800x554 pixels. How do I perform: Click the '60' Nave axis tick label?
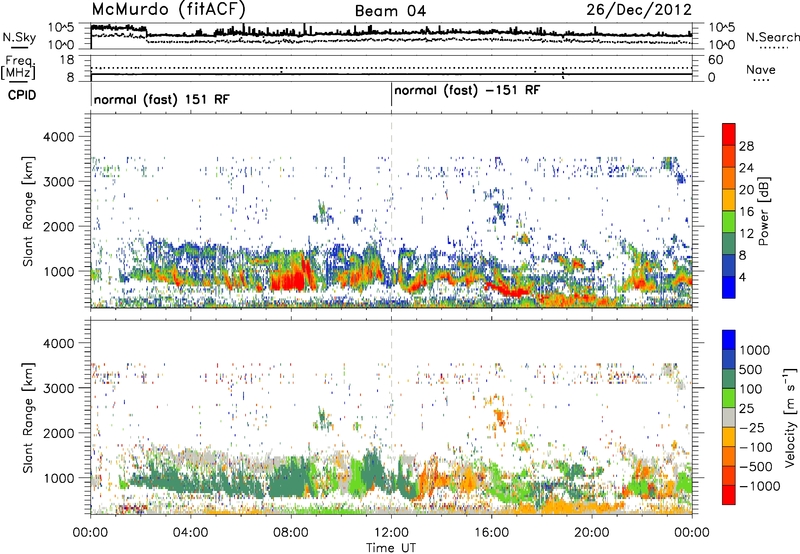click(716, 60)
